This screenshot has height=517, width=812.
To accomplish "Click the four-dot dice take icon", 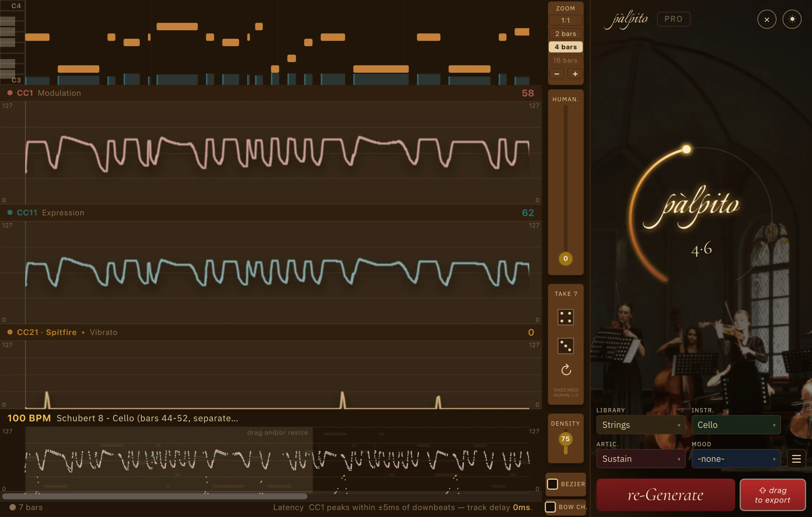I will (x=565, y=317).
